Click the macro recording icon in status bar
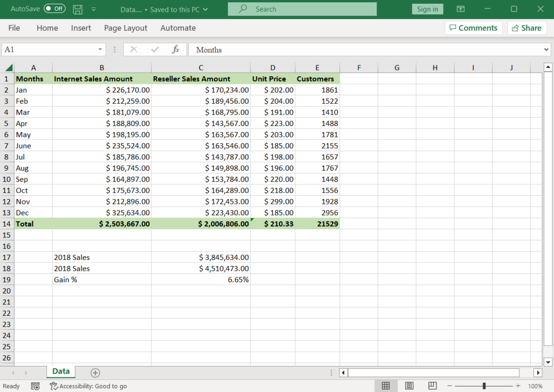This screenshot has width=554, height=392. click(35, 386)
